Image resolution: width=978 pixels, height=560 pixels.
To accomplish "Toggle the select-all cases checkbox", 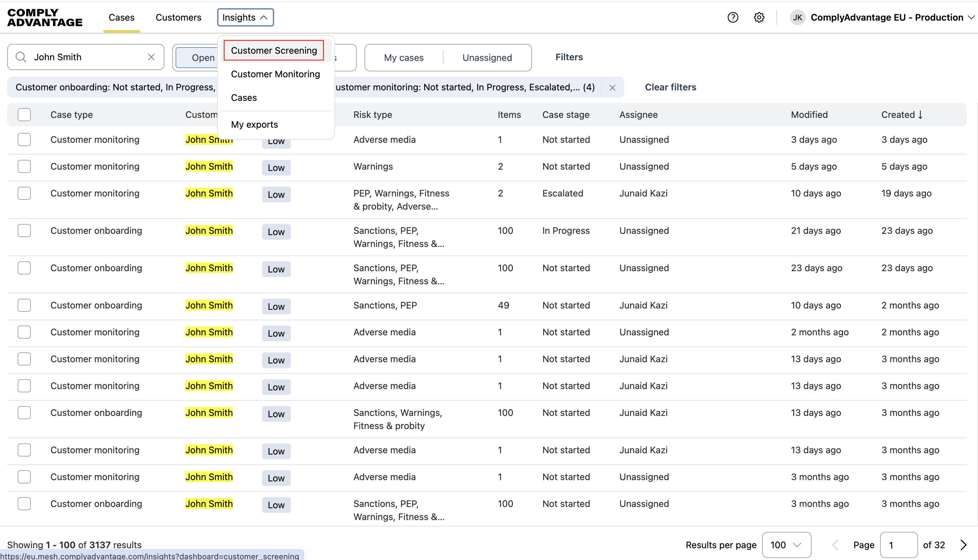I will point(24,115).
